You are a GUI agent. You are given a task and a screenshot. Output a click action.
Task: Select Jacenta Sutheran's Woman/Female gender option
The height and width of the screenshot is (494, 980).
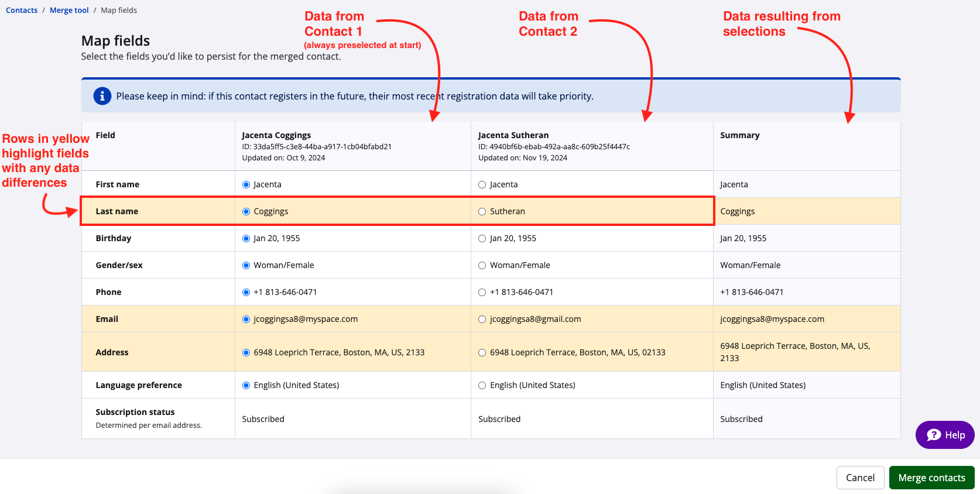click(482, 265)
